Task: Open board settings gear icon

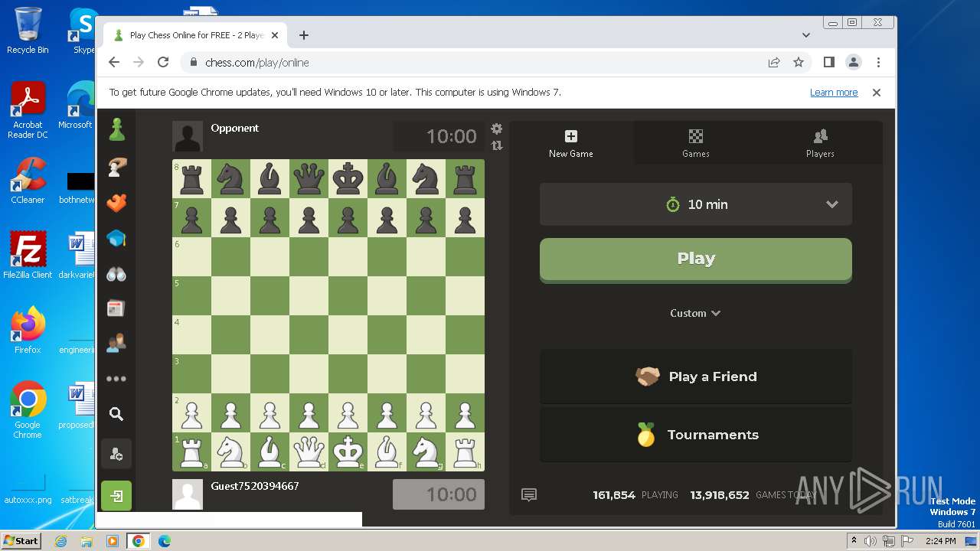Action: [496, 129]
